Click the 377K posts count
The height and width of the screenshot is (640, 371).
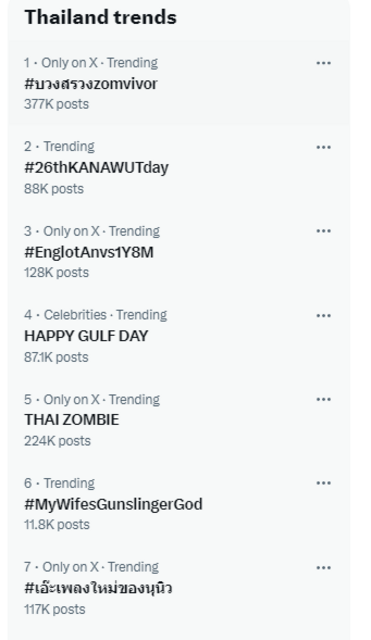(56, 104)
